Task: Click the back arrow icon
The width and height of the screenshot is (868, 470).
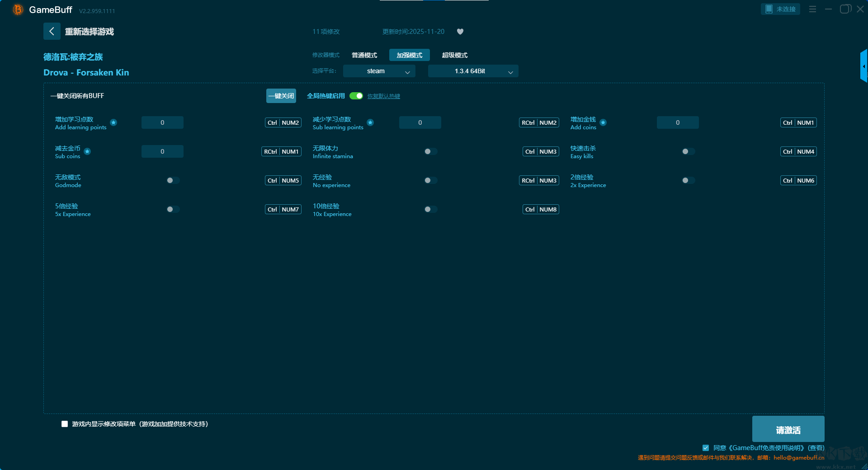Action: click(52, 31)
